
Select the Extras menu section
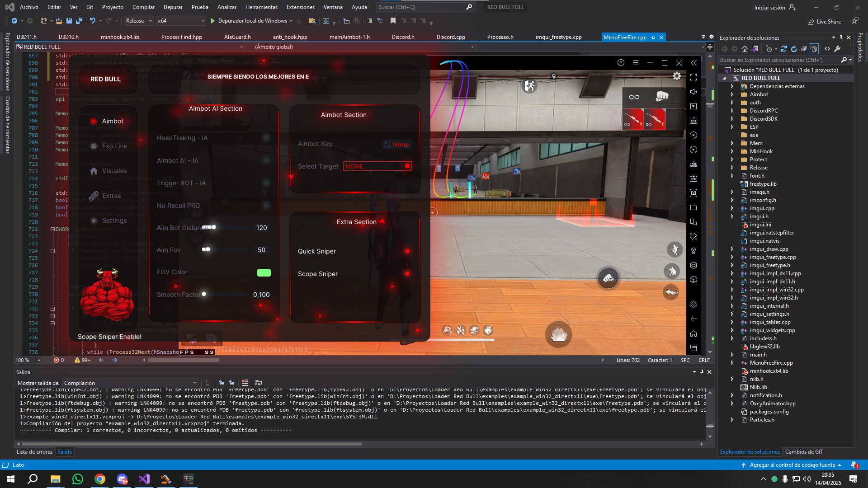click(x=105, y=196)
